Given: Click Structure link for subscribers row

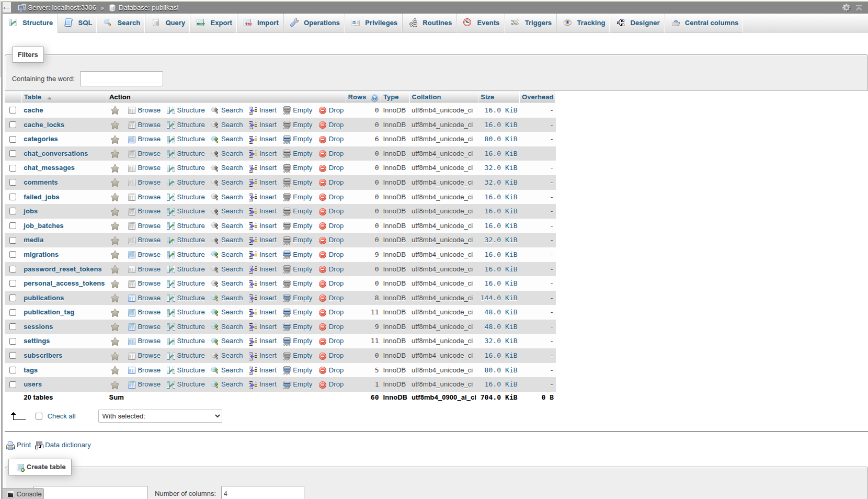Looking at the screenshot, I should pyautogui.click(x=191, y=356).
